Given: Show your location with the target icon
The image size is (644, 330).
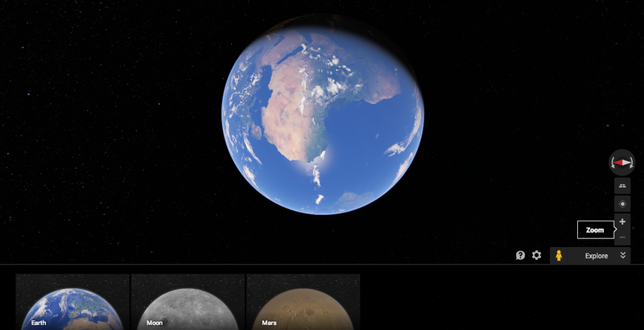Looking at the screenshot, I should [622, 204].
